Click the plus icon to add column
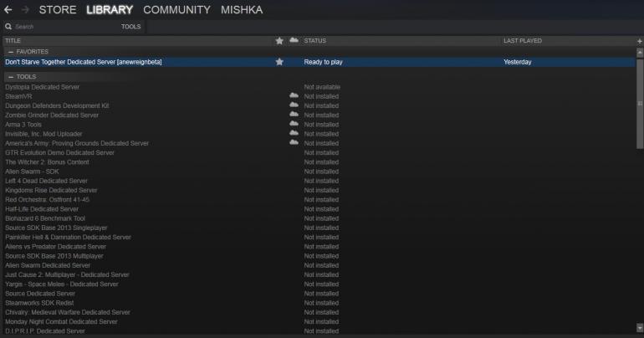Screen dimensions: 644x338 pyautogui.click(x=639, y=40)
